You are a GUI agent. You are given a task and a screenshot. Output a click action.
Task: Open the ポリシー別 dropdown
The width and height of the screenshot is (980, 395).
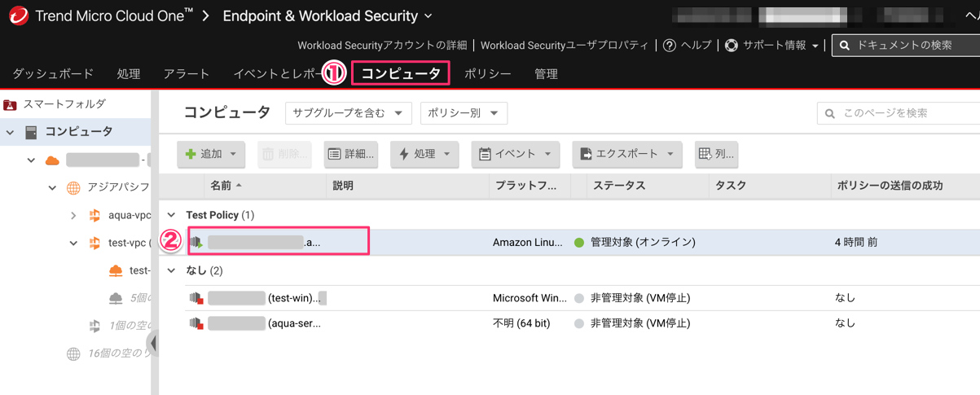pyautogui.click(x=464, y=113)
